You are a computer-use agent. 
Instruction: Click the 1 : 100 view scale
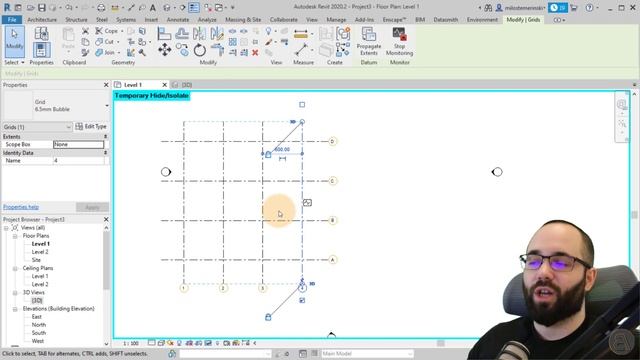click(x=130, y=343)
